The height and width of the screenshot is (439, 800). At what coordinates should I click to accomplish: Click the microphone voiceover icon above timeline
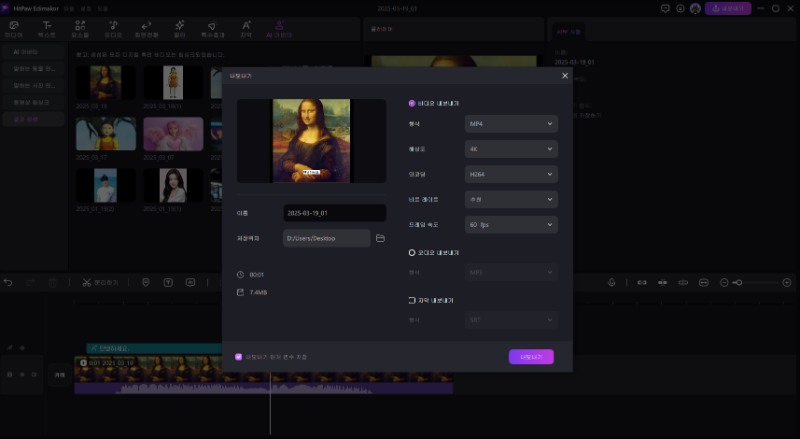point(610,283)
